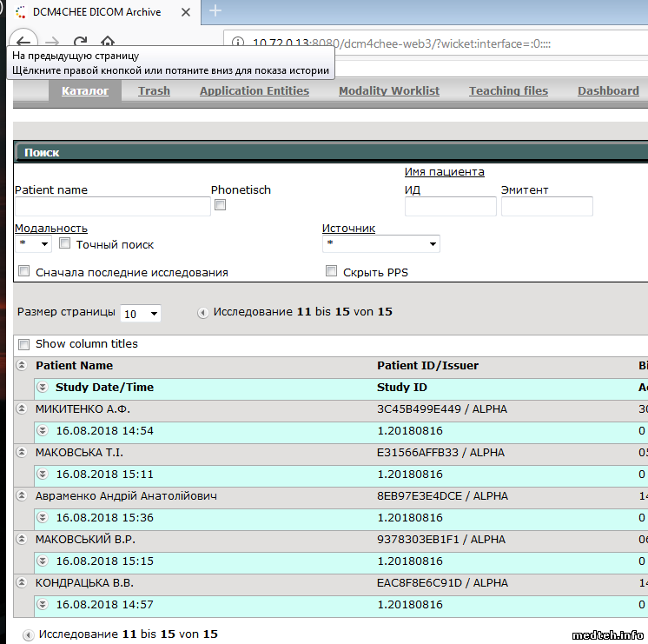Image resolution: width=648 pixels, height=644 pixels.
Task: Open a new browser tab with plus icon
Action: tap(215, 11)
